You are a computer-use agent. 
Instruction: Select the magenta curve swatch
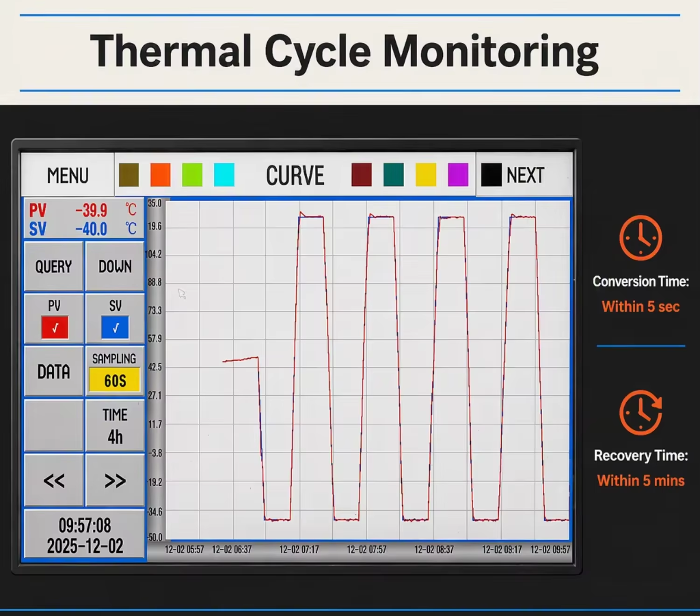coord(458,175)
